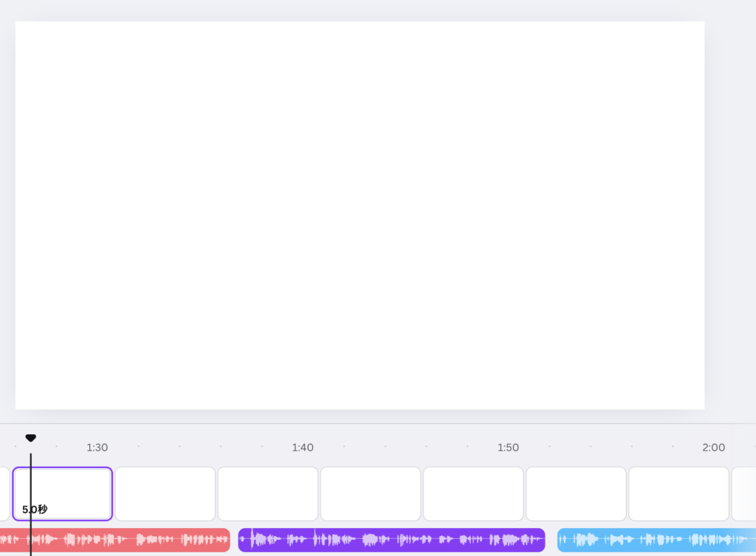Jump to the 1:30 timeline mark
Viewport: 756px width, 556px height.
(x=97, y=447)
